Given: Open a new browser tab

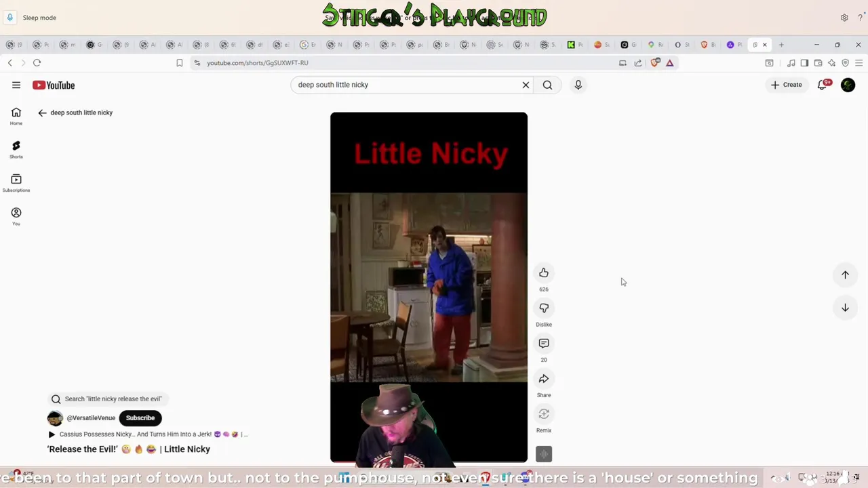Looking at the screenshot, I should pos(781,45).
